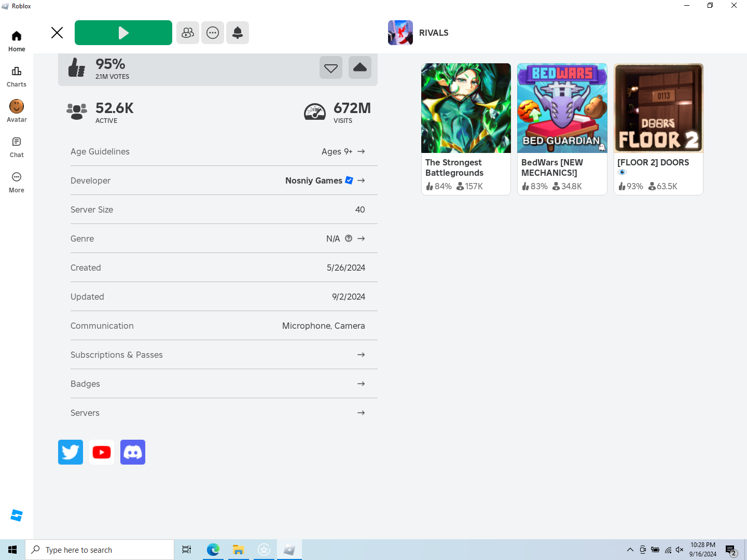Click the notification bell icon
Image resolution: width=747 pixels, height=560 pixels.
[238, 33]
